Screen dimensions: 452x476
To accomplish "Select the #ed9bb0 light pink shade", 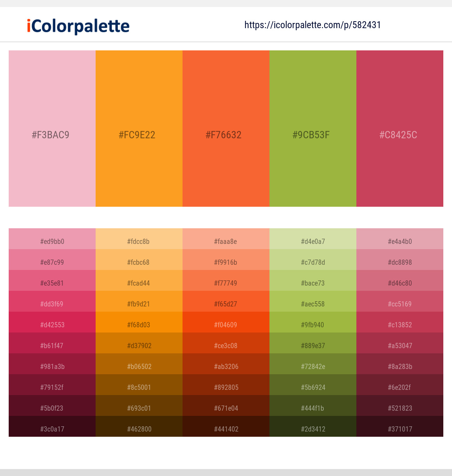I will click(52, 239).
